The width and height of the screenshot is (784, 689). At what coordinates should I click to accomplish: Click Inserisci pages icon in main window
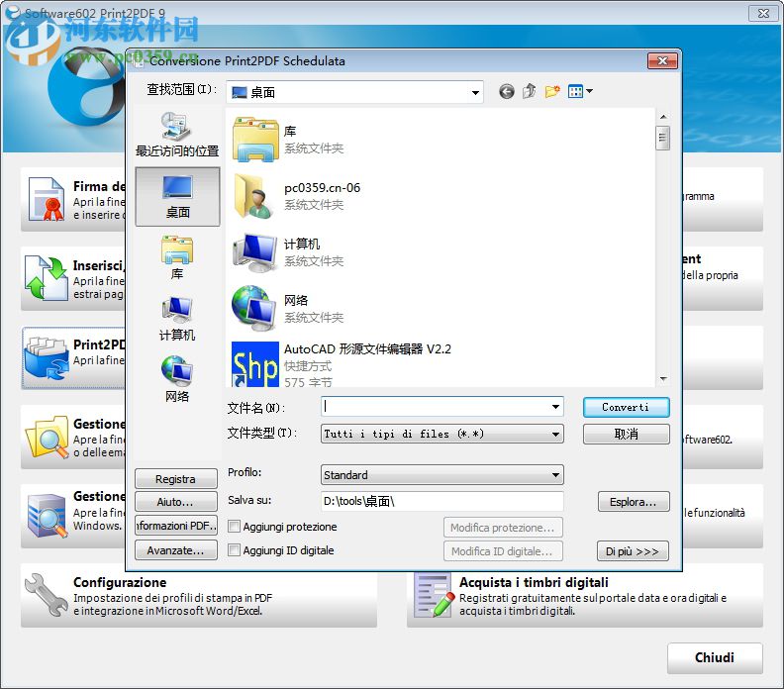[x=47, y=278]
